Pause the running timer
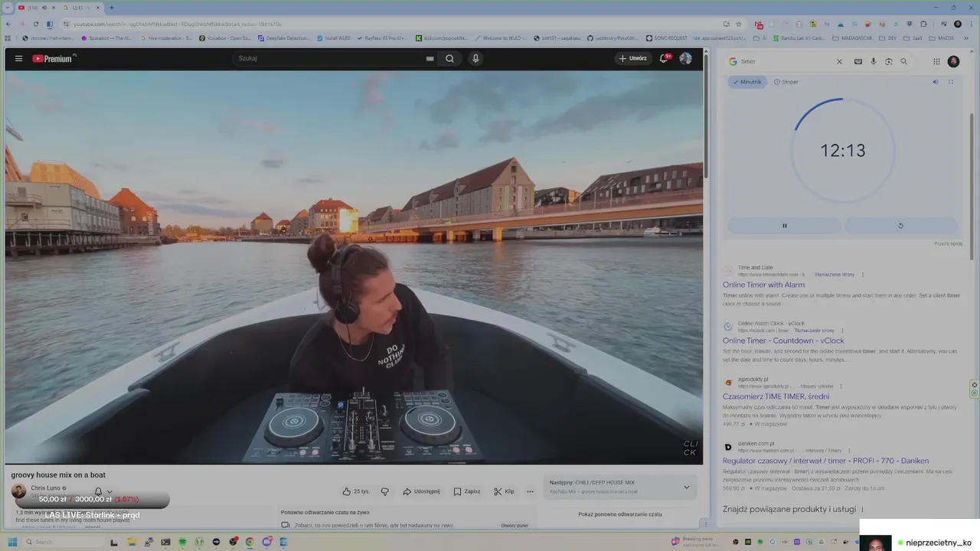 [784, 226]
